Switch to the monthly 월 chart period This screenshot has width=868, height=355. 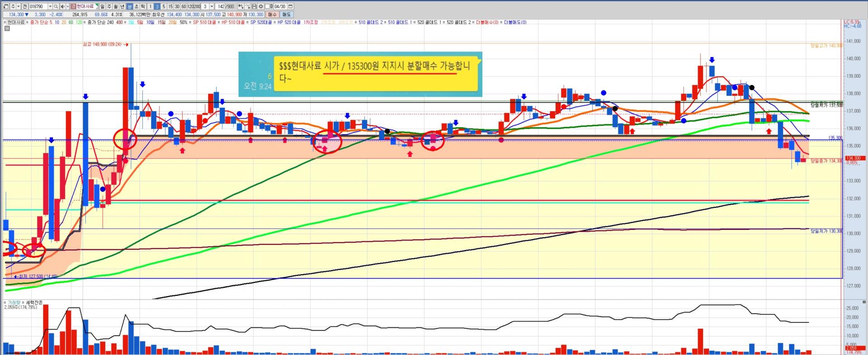[116, 7]
